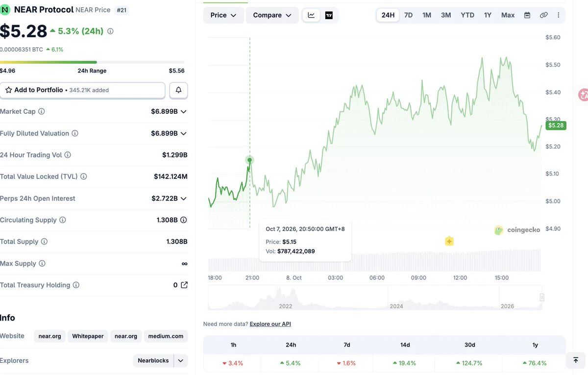Show Total Value Locked info icon
The image size is (588, 375).
(x=84, y=176)
